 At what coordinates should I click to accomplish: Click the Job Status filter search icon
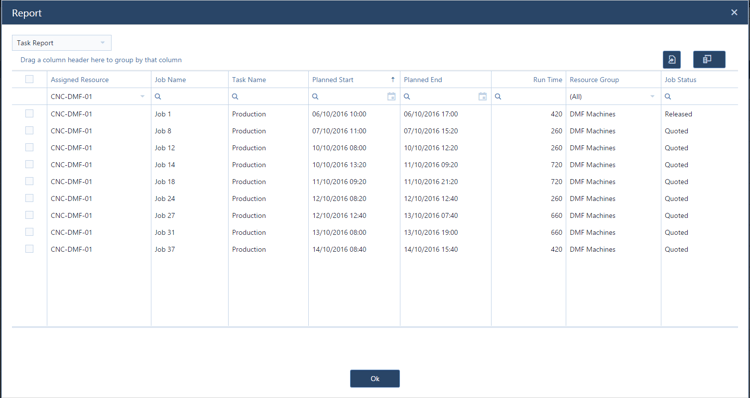click(668, 97)
